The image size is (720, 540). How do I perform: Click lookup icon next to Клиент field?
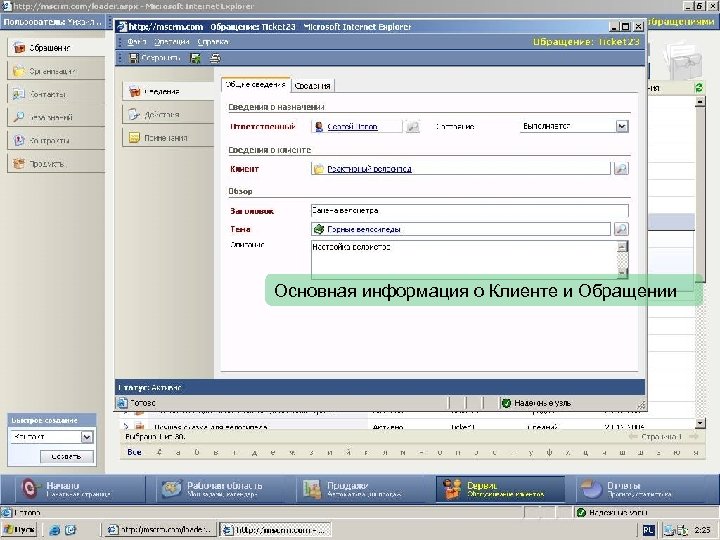pos(621,169)
